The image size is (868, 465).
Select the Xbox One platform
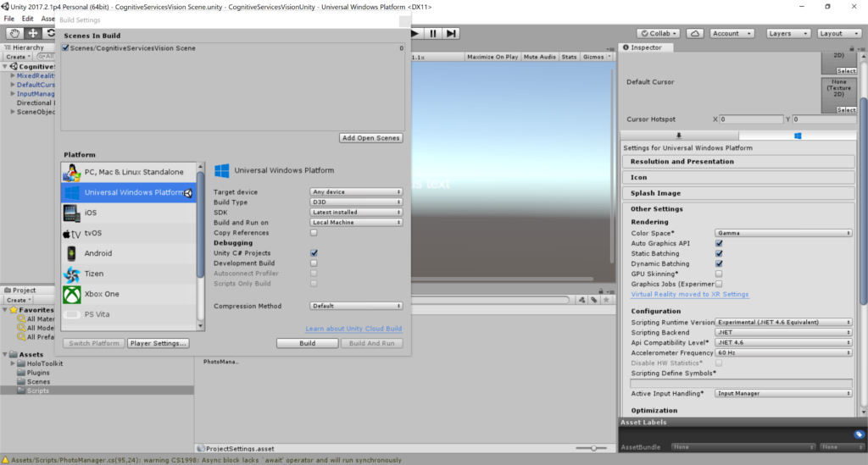coord(129,294)
